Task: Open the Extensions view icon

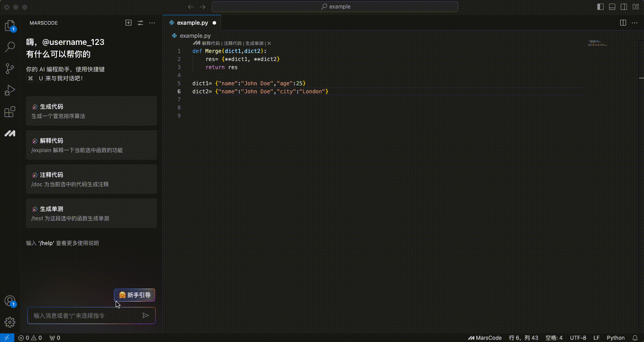Action: pos(10,112)
